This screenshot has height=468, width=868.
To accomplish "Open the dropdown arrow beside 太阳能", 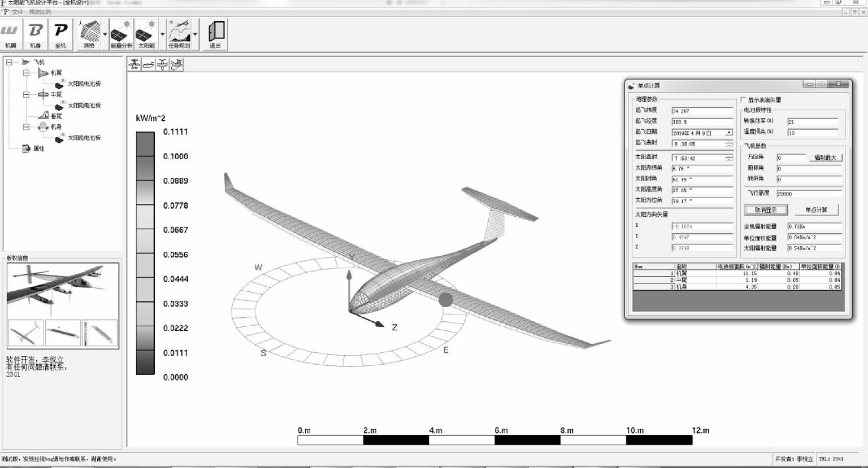I will point(163,34).
